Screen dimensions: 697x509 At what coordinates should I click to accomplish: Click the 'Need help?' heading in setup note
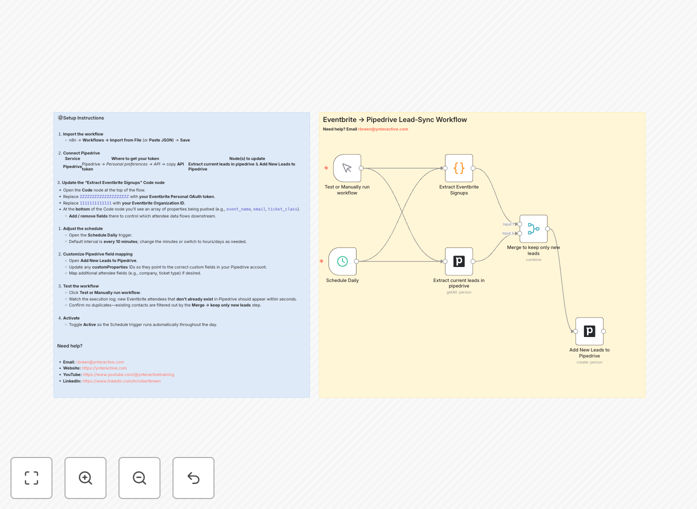click(x=69, y=346)
